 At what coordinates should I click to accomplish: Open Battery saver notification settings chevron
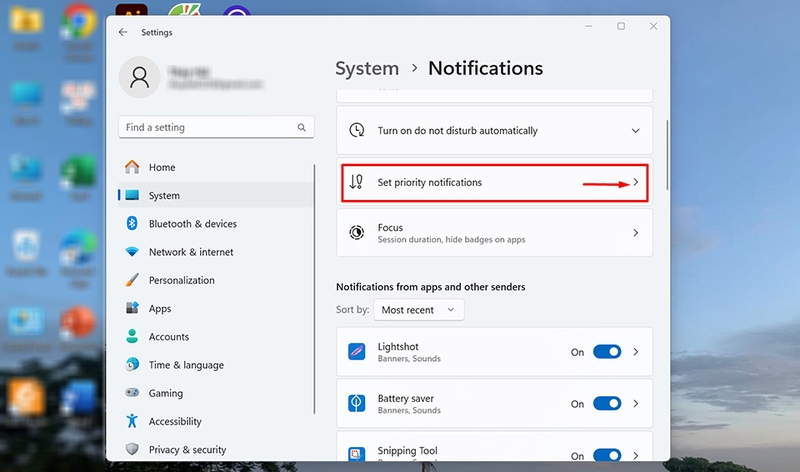click(636, 403)
